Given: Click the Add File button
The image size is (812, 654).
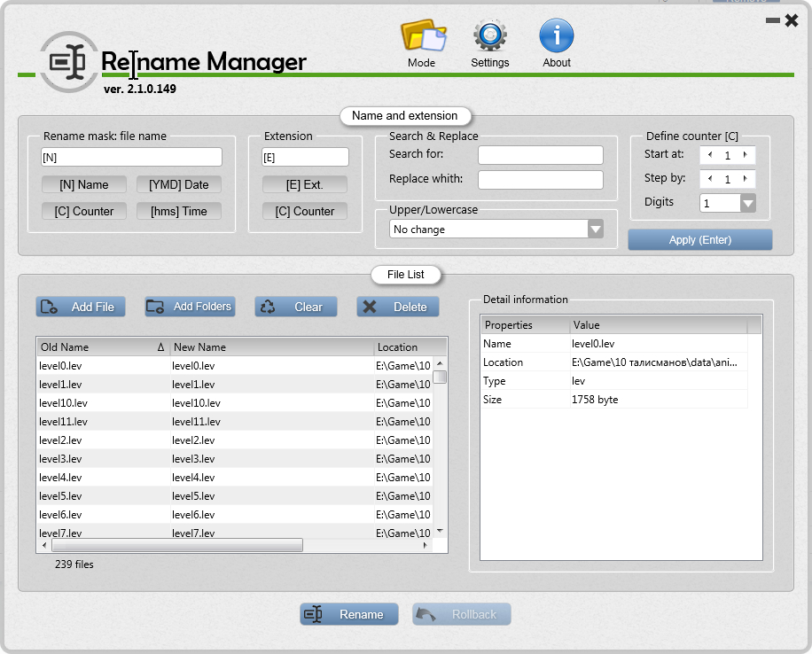Looking at the screenshot, I should point(81,307).
